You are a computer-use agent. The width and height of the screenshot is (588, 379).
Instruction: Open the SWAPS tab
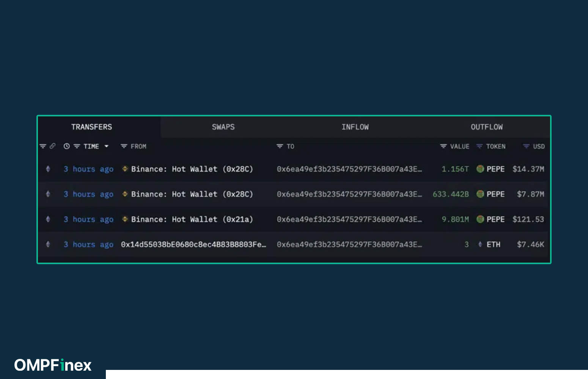tap(223, 127)
